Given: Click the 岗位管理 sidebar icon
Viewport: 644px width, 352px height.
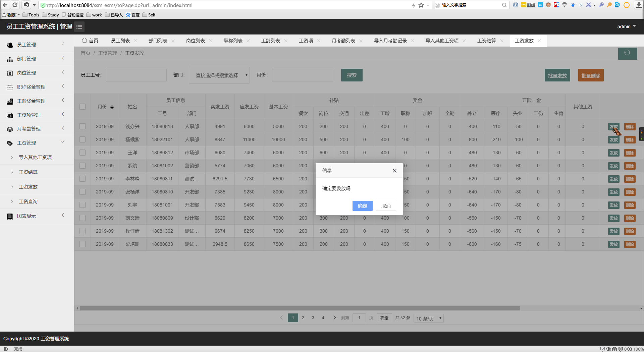Looking at the screenshot, I should [x=10, y=73].
